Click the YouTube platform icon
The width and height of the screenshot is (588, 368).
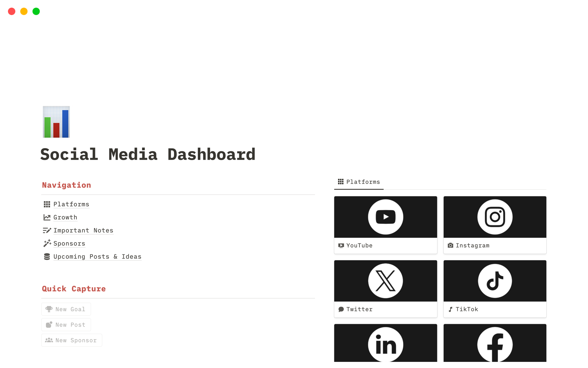point(385,217)
